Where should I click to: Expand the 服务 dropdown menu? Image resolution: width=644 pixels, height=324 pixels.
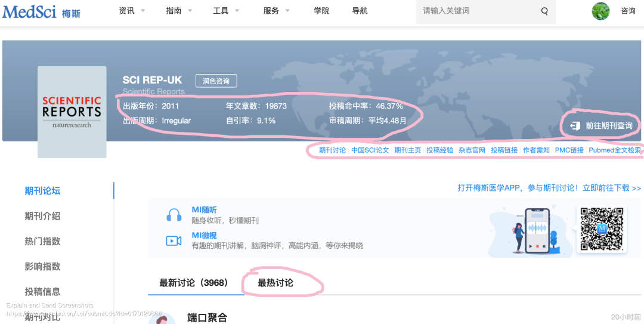[277, 11]
